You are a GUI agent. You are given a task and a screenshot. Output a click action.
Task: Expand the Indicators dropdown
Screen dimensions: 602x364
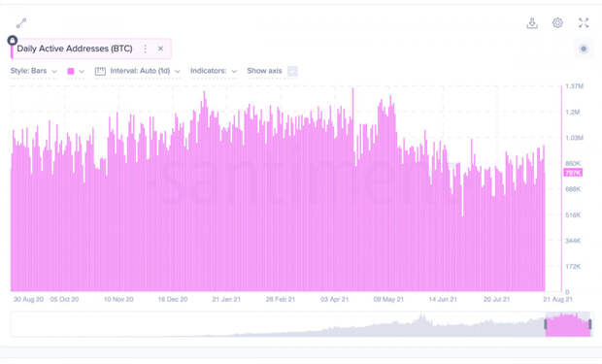click(x=214, y=71)
